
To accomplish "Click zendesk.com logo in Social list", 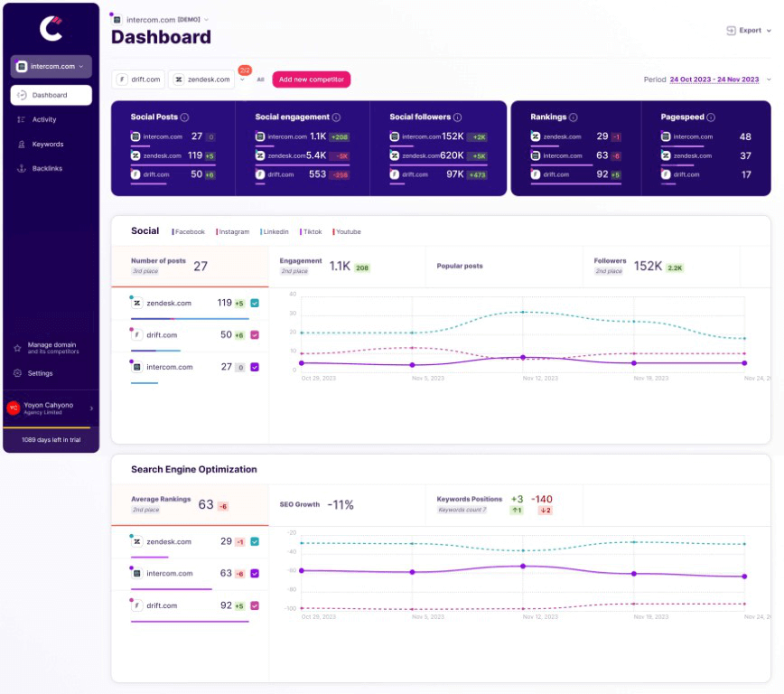I will [x=136, y=304].
